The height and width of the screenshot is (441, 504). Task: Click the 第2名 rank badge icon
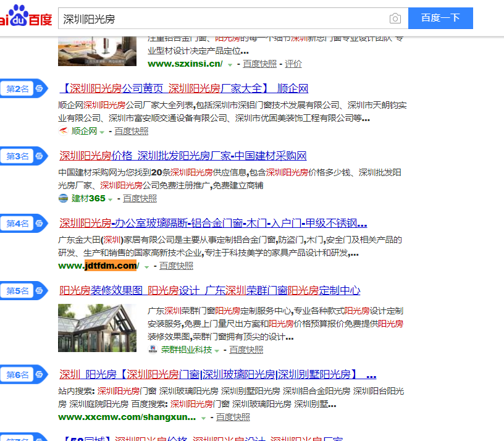pyautogui.click(x=24, y=88)
